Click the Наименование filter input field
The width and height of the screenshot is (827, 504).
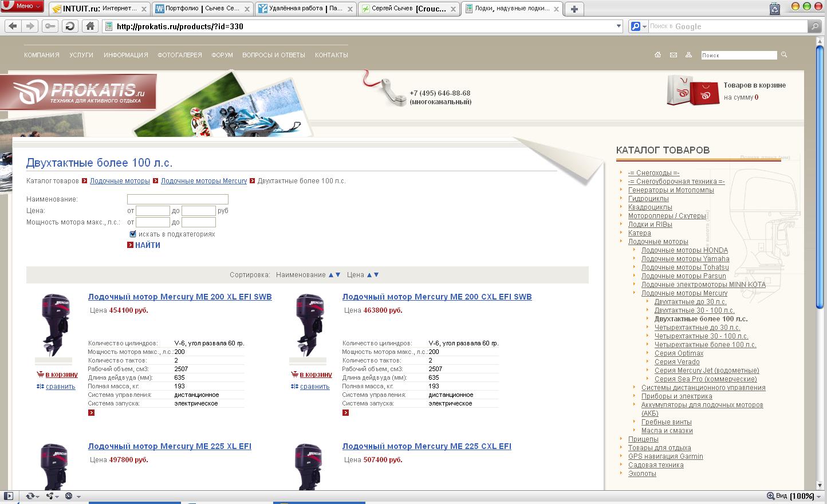pos(178,199)
